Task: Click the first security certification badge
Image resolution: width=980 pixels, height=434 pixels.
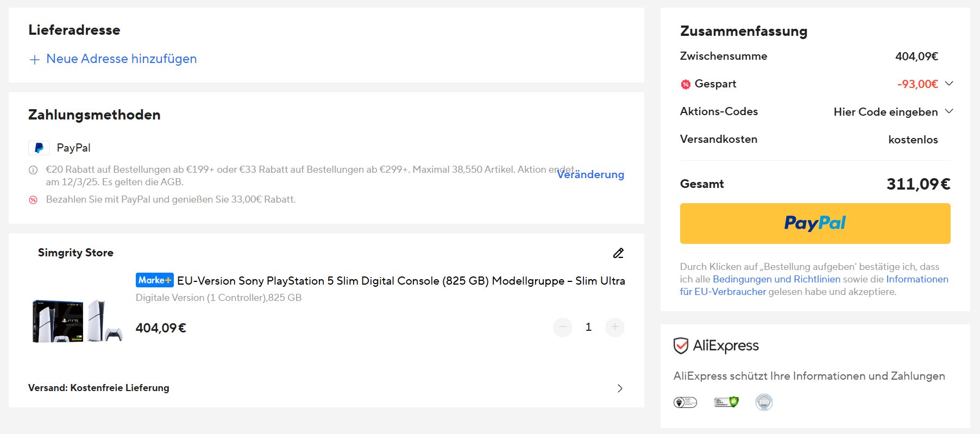Action: 685,402
